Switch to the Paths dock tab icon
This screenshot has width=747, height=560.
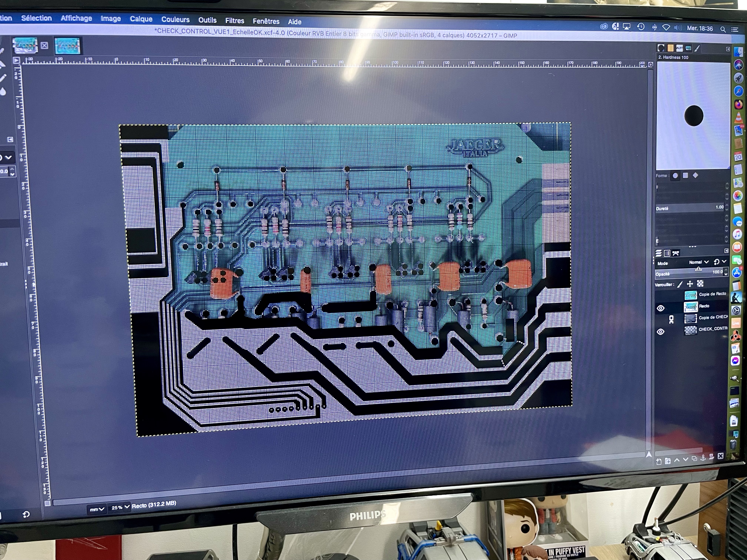point(675,253)
